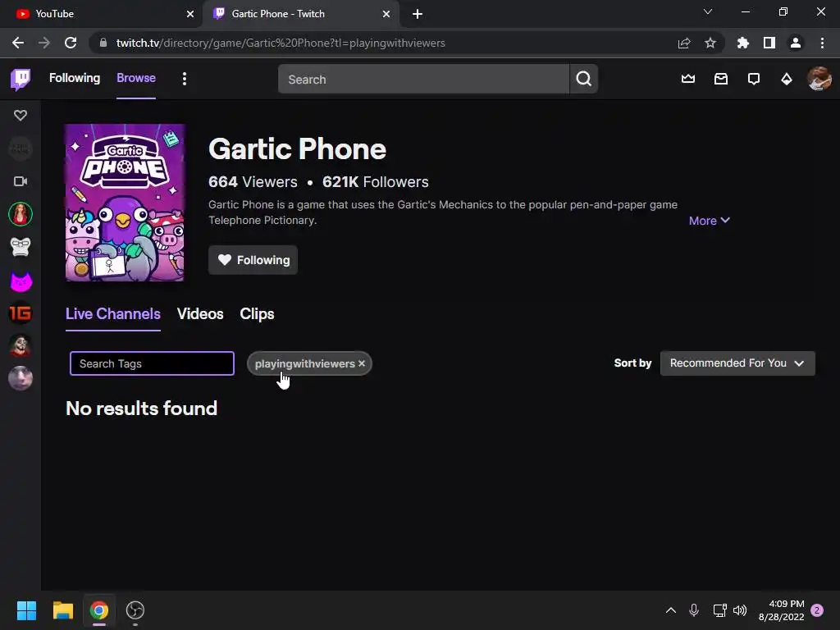Screen dimensions: 840x630
Task: Click the Chrome taskbar icon
Action: (99, 610)
